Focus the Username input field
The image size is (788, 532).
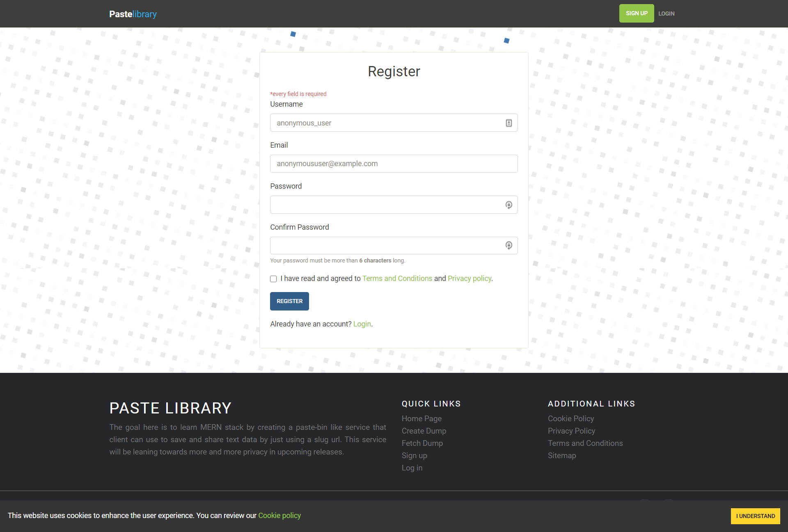386,123
